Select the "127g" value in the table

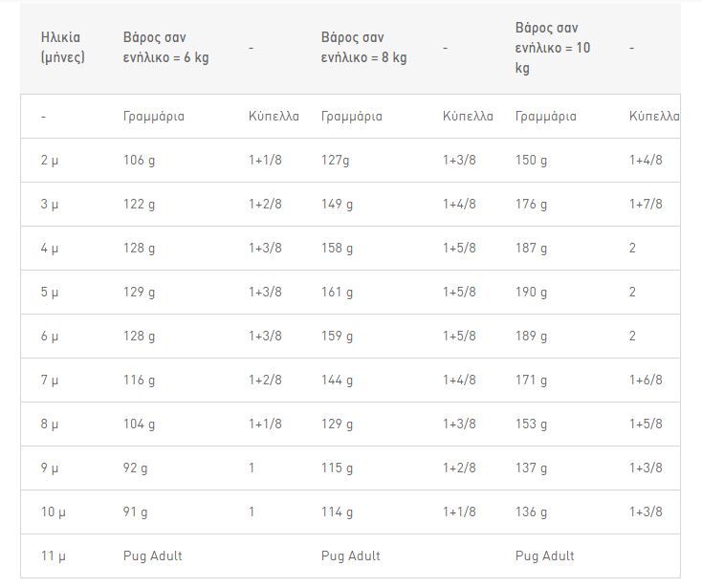point(337,160)
